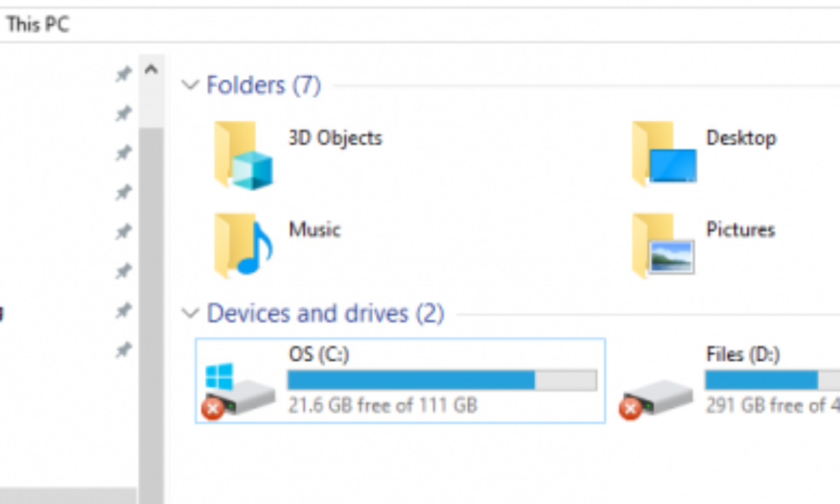Click the Folders (7) group header

[263, 85]
